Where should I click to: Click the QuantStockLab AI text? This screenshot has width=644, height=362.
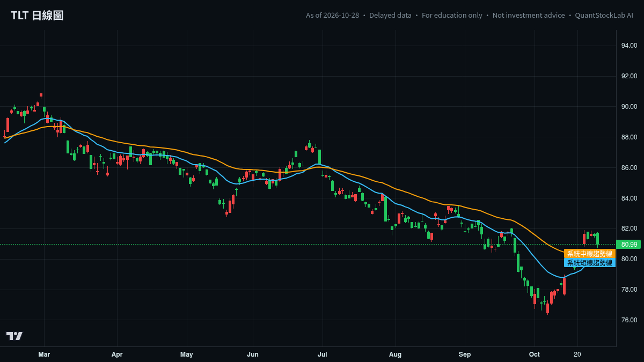pyautogui.click(x=604, y=16)
